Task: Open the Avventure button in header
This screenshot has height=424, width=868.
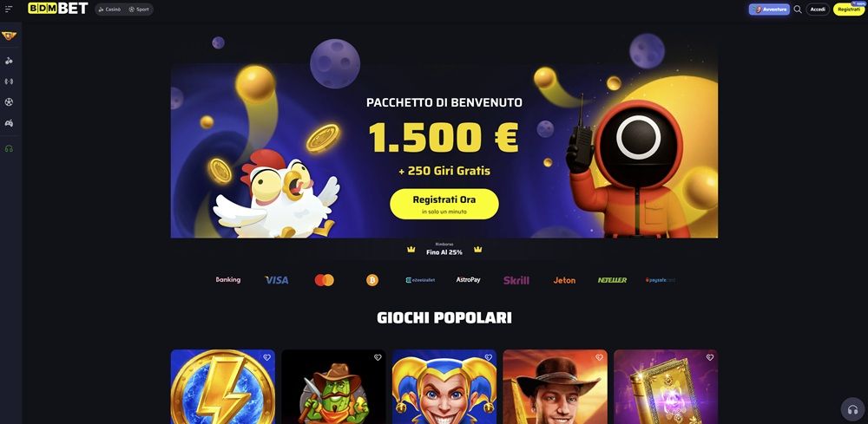Action: 769,10
